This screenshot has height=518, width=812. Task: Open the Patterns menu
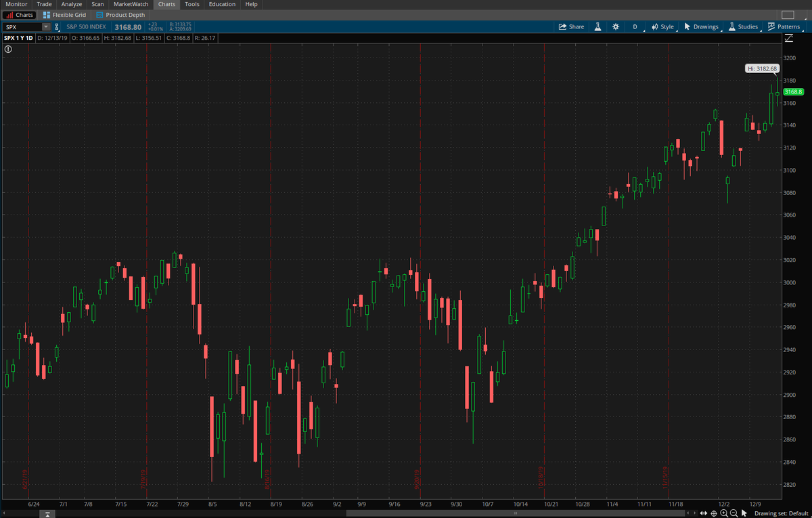coord(784,26)
